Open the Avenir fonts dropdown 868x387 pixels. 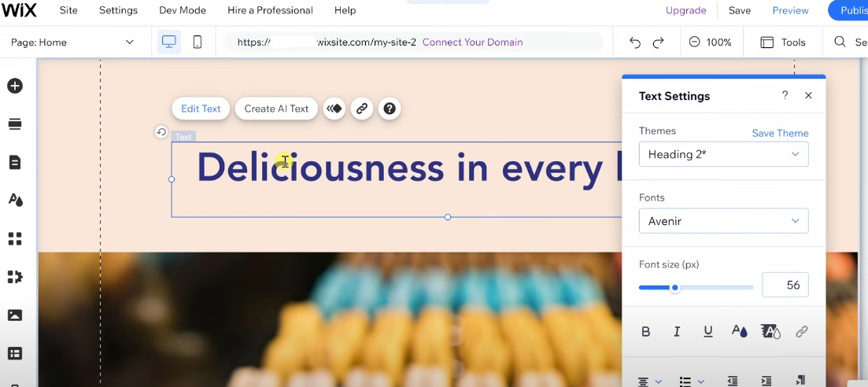[x=723, y=221]
